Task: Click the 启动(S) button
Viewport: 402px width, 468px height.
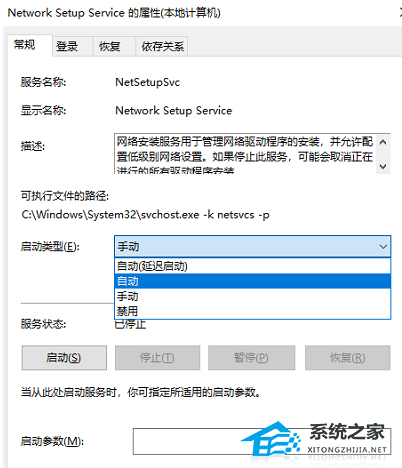Action: [64, 358]
